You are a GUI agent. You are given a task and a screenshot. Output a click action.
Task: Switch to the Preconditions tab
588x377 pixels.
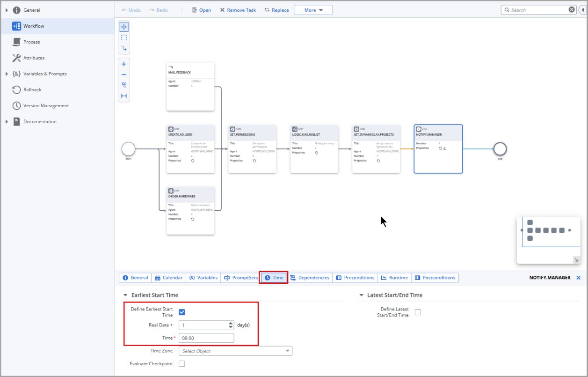(x=355, y=277)
